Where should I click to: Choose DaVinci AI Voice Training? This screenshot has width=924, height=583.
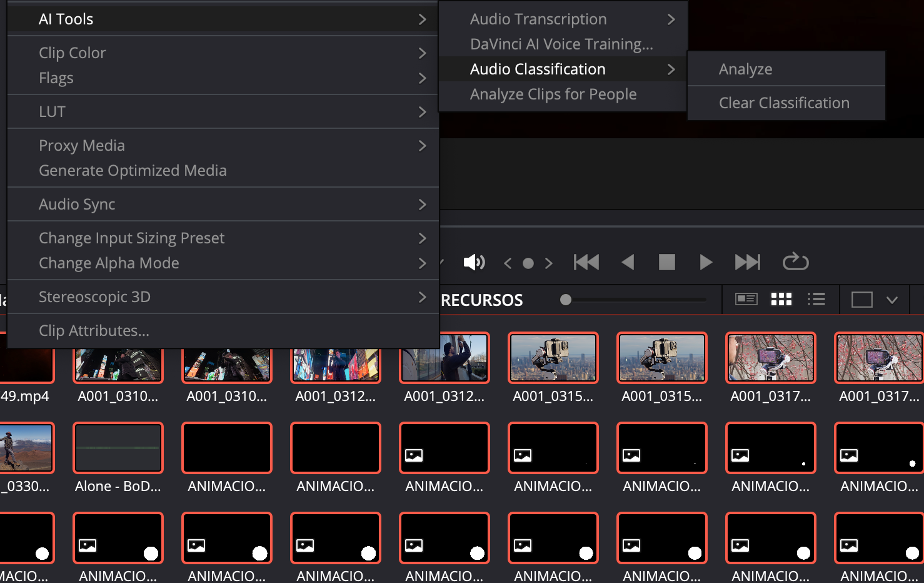[x=563, y=44]
